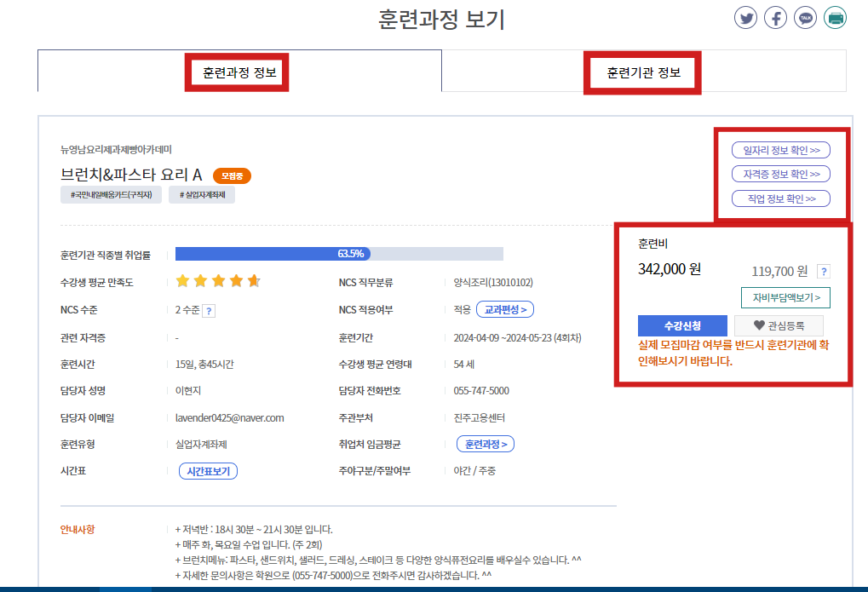This screenshot has height=592, width=868.
Task: Expand 자비부담액보기 cost details
Action: point(785,297)
